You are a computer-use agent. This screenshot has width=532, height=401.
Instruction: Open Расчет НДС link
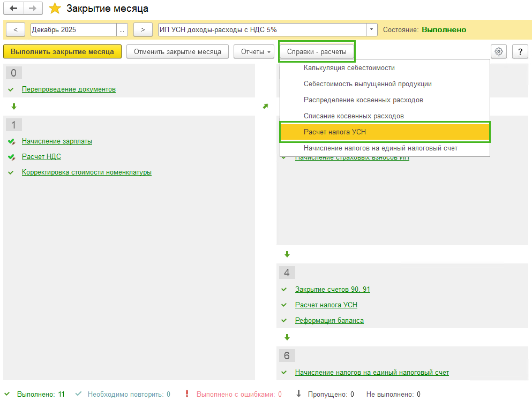click(41, 157)
